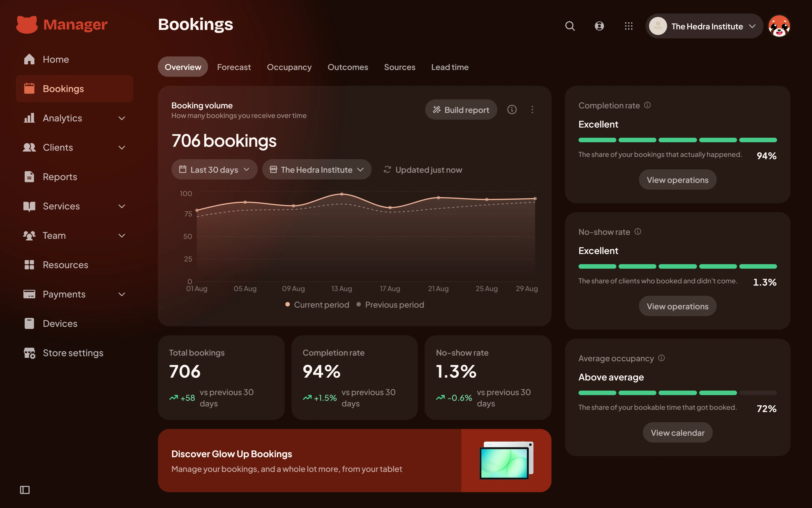812x508 pixels.
Task: Click the No-show rate 1.3% stat card
Action: point(488,377)
